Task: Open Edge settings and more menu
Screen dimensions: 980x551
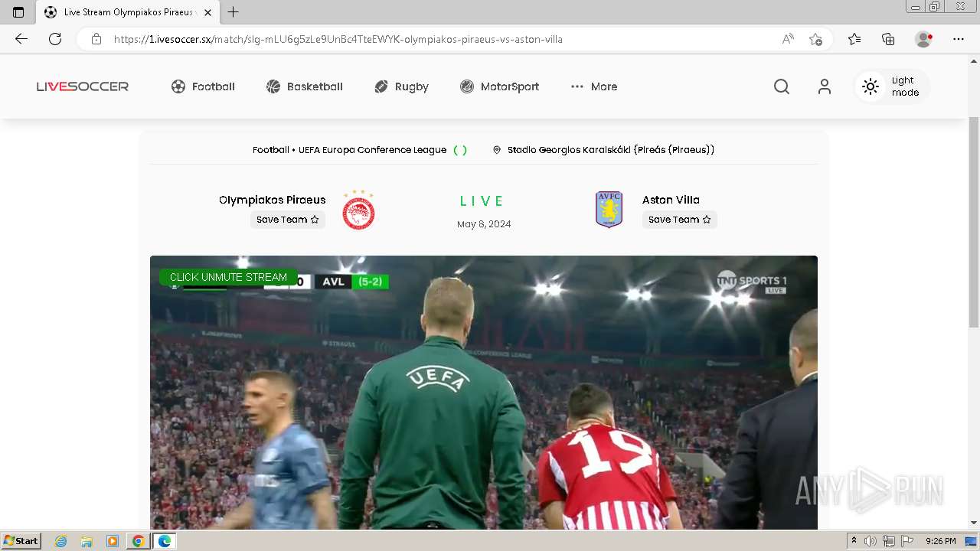Action: coord(959,39)
